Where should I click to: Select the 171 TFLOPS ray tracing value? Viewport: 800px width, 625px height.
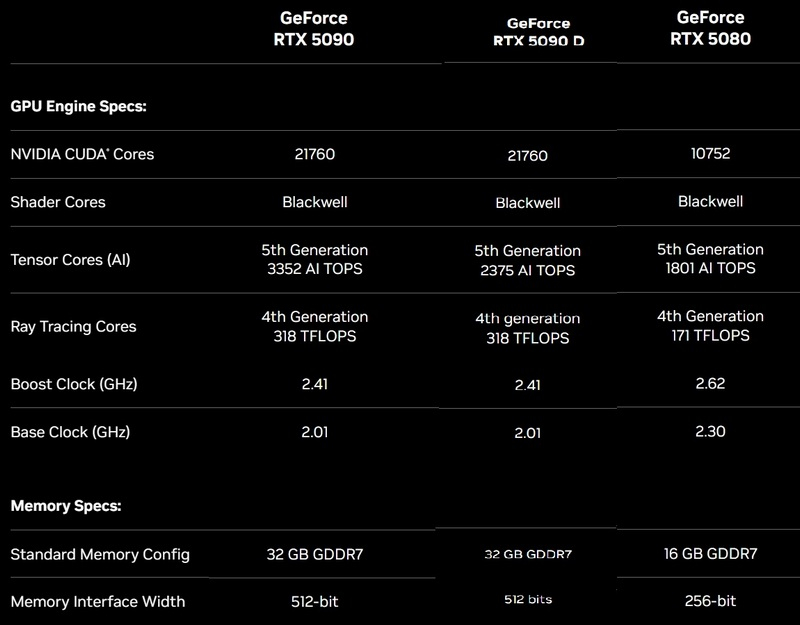[x=710, y=336]
